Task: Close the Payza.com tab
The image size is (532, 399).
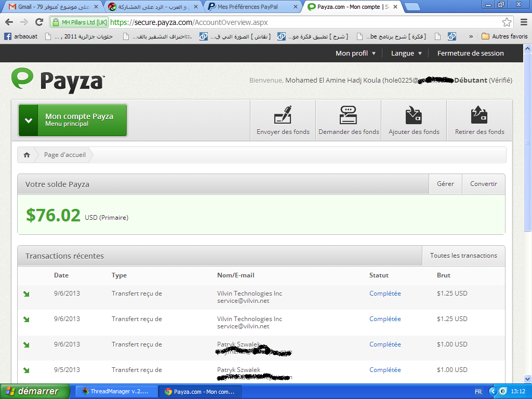Action: 395,7
